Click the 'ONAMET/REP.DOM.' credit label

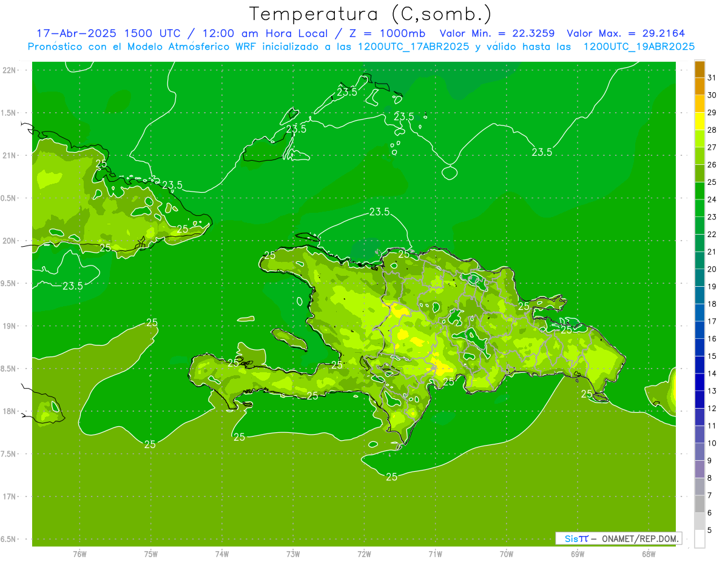640,538
